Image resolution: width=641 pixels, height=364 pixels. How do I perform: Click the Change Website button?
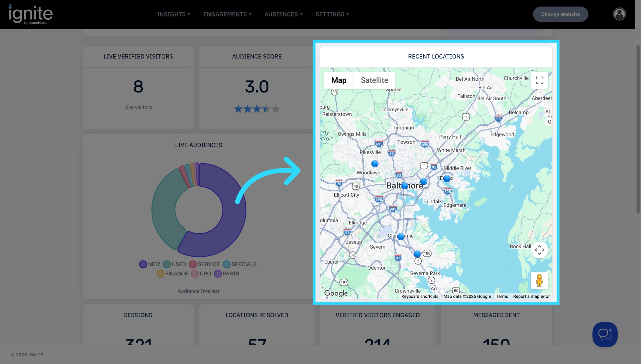click(560, 14)
